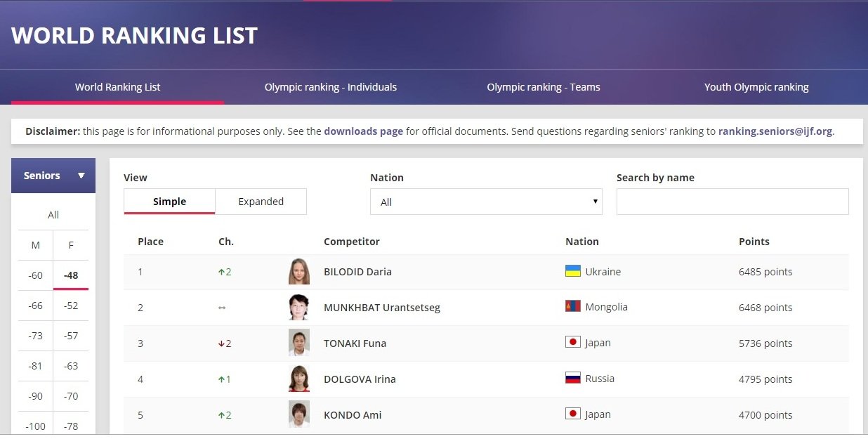Switch to Youth Olympic ranking tab
This screenshot has width=868, height=439.
point(756,87)
